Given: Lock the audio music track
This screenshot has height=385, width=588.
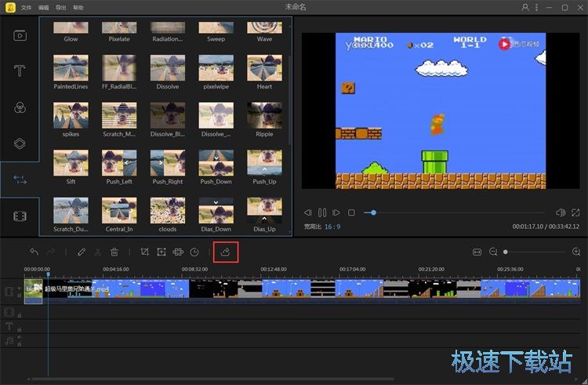Looking at the screenshot, I should click(20, 344).
